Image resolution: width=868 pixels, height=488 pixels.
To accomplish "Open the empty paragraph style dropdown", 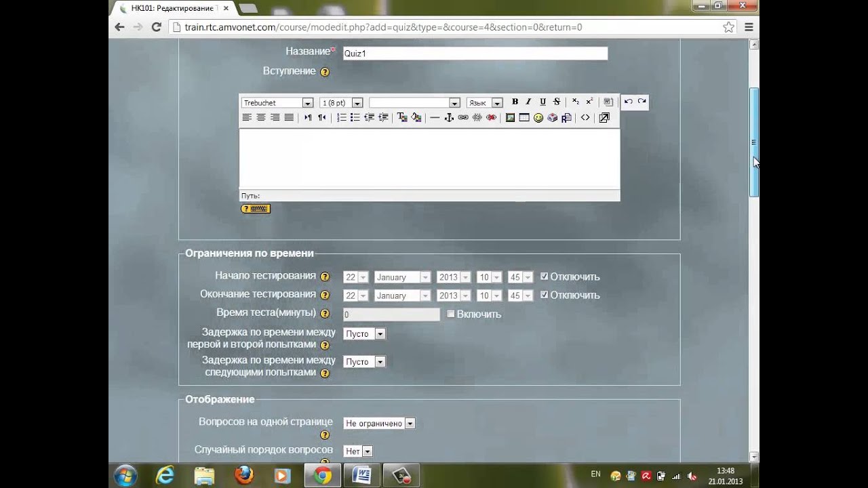I will (414, 103).
